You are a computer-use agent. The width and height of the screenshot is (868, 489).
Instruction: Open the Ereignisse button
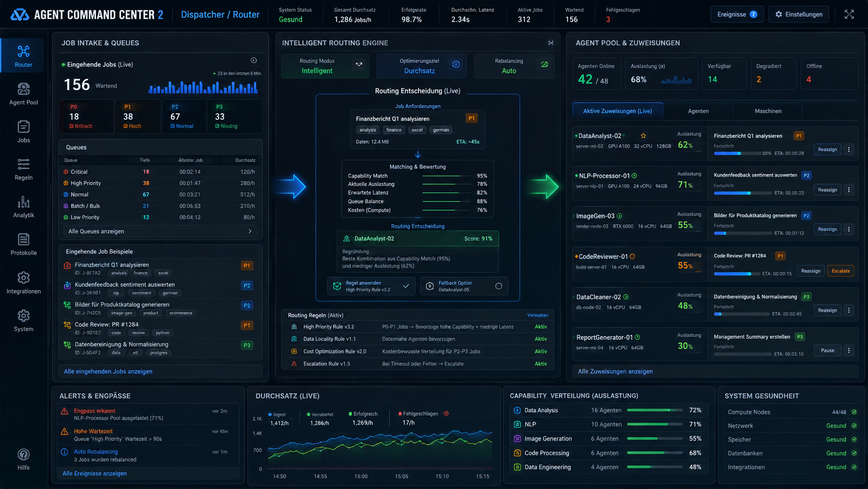point(737,15)
